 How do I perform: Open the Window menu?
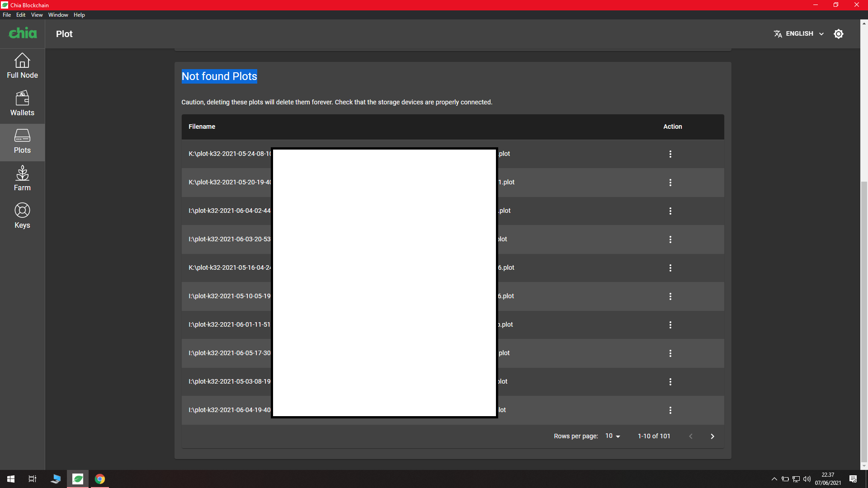coord(58,15)
